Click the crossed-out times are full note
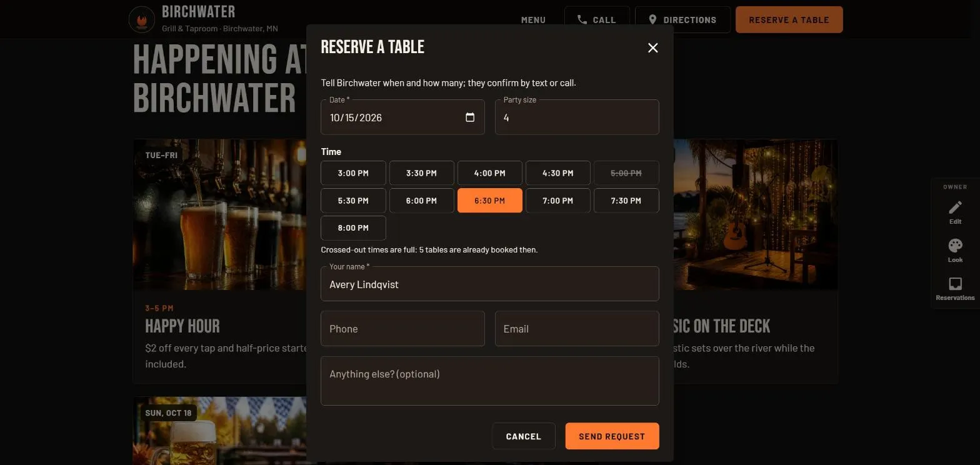Viewport: 980px width, 465px height. (x=429, y=249)
